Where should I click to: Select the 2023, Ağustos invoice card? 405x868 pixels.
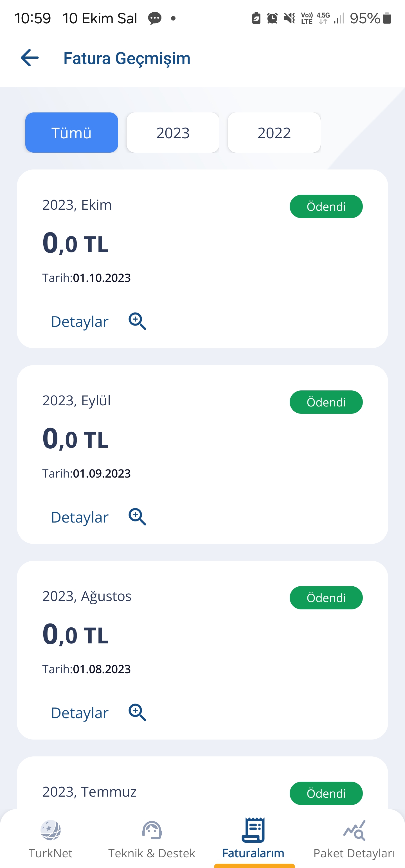click(x=202, y=650)
